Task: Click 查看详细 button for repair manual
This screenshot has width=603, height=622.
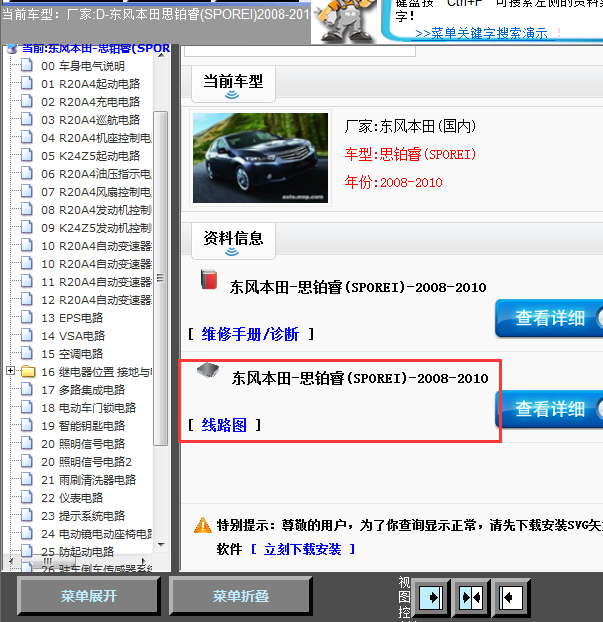Action: click(549, 318)
